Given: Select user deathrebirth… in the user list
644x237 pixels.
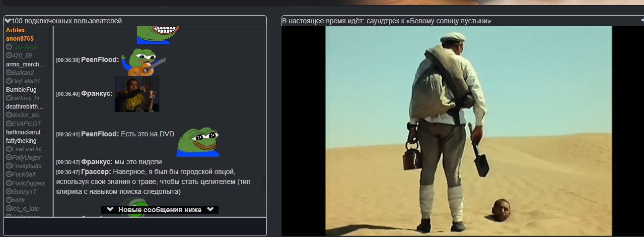Looking at the screenshot, I should point(25,107).
